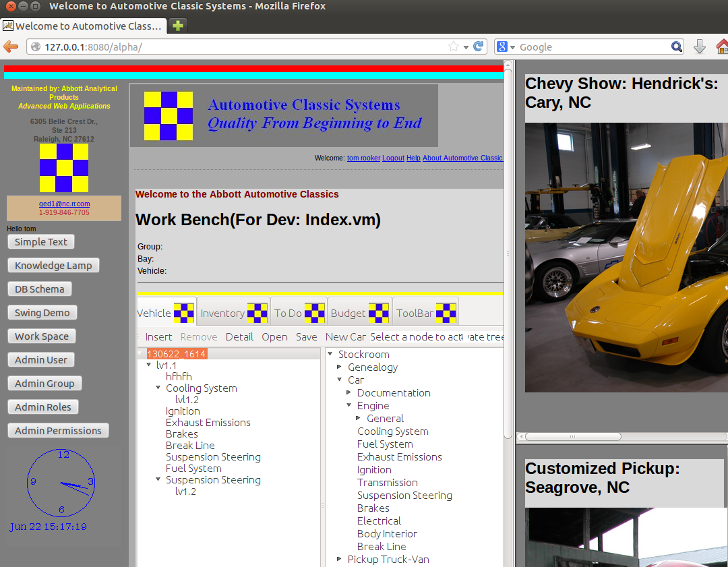728x567 pixels.
Task: Expand the Pickup Truck-Van node
Action: pos(340,559)
